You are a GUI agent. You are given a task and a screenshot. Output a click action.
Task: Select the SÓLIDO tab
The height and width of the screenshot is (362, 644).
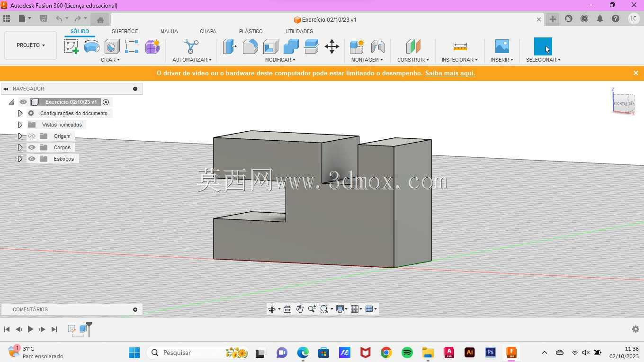pyautogui.click(x=80, y=31)
